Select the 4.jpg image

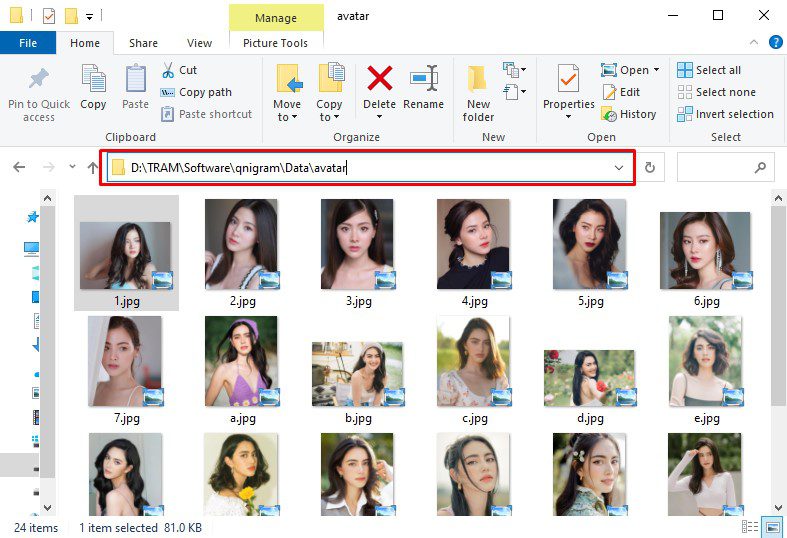[474, 253]
